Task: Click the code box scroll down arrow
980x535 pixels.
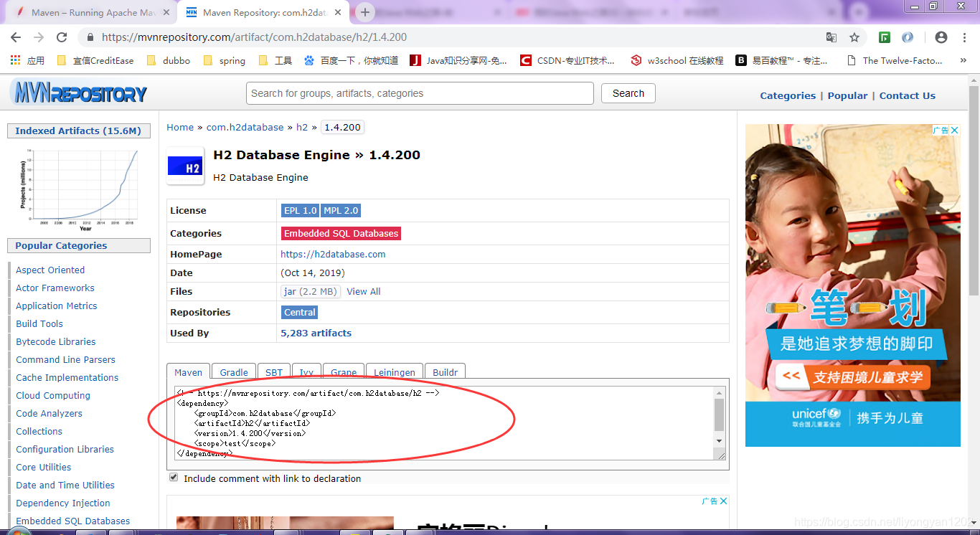Action: coord(720,440)
